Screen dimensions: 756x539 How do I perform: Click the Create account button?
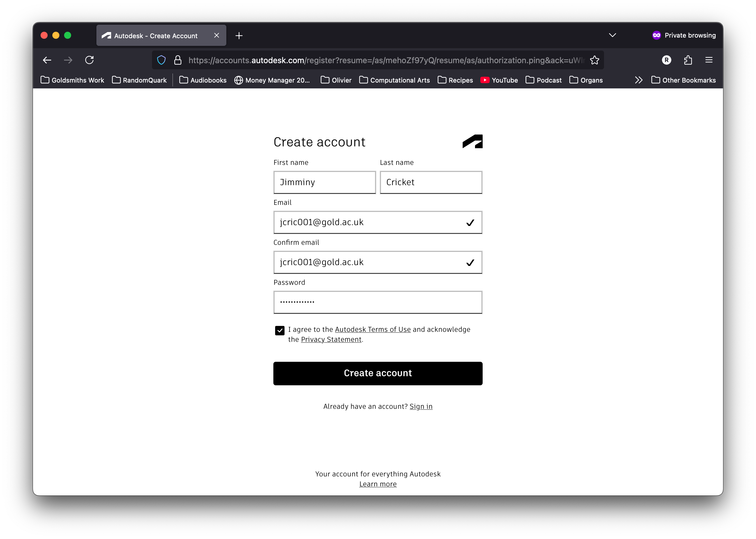coord(378,373)
